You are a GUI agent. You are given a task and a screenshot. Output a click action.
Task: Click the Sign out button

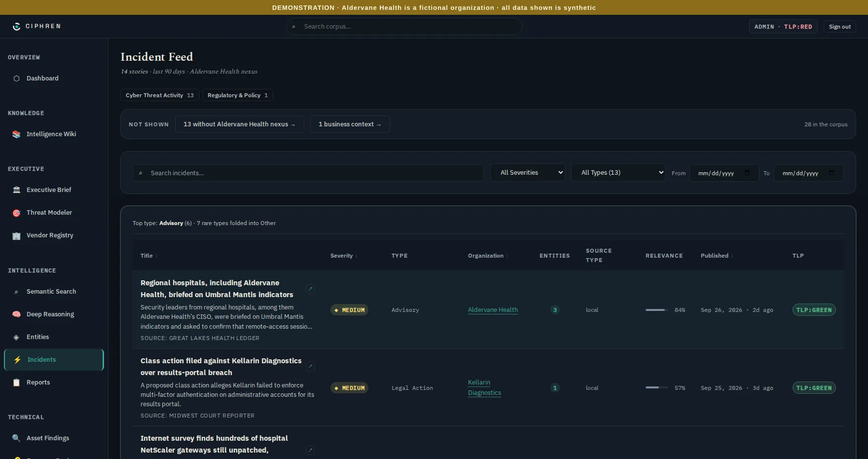pyautogui.click(x=839, y=27)
